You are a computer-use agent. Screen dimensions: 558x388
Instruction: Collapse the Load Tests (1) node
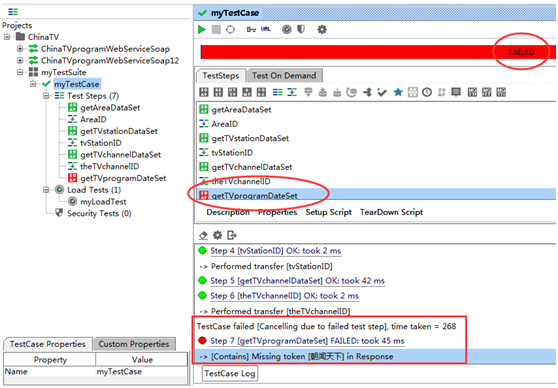pyautogui.click(x=46, y=190)
